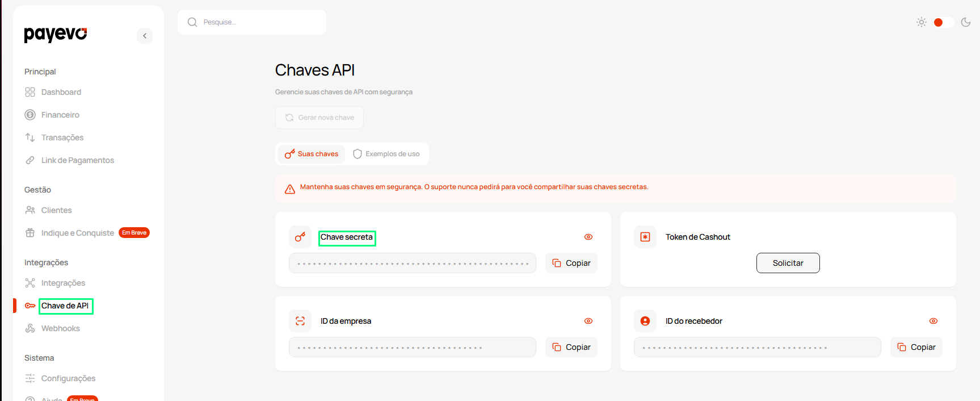Click the Gestão section label
980x401 pixels.
pos(37,190)
